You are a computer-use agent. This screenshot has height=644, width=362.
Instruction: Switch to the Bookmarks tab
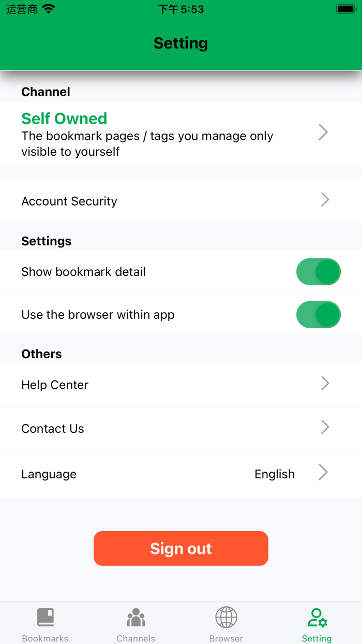pyautogui.click(x=45, y=623)
